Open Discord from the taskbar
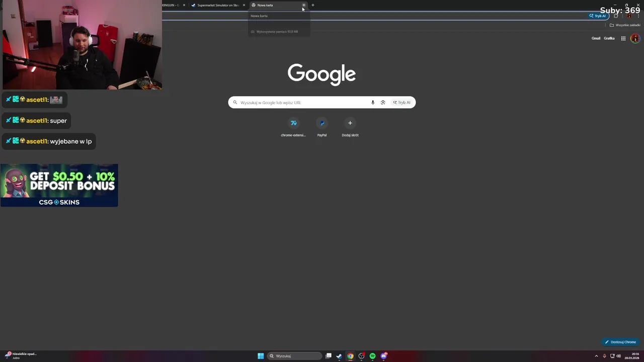 pyautogui.click(x=383, y=356)
